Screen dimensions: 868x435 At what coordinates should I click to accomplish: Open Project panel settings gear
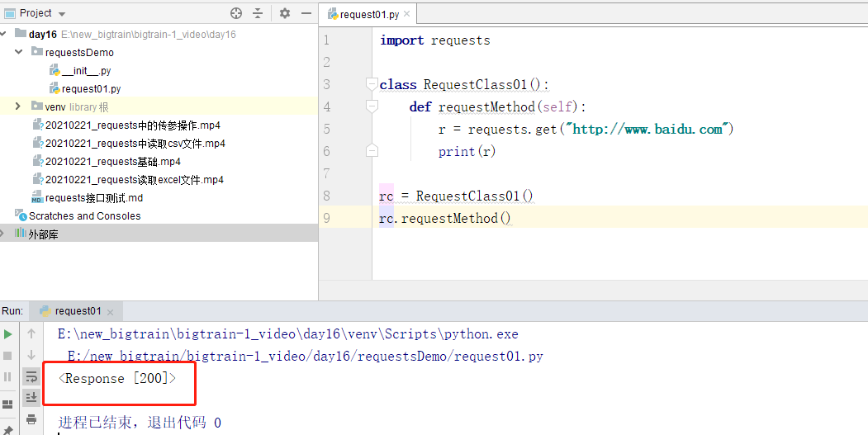285,13
